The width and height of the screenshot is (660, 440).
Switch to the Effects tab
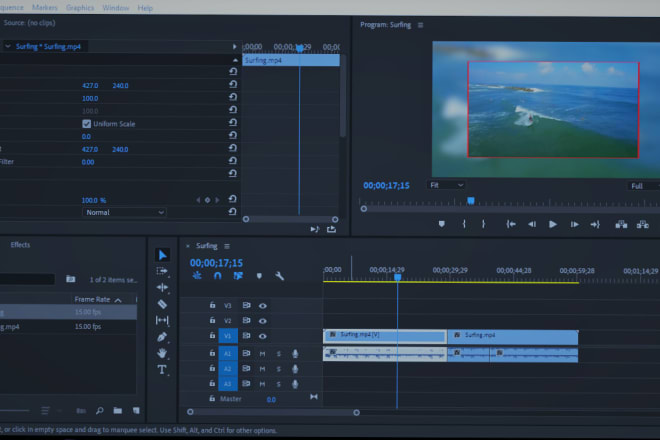pos(20,245)
